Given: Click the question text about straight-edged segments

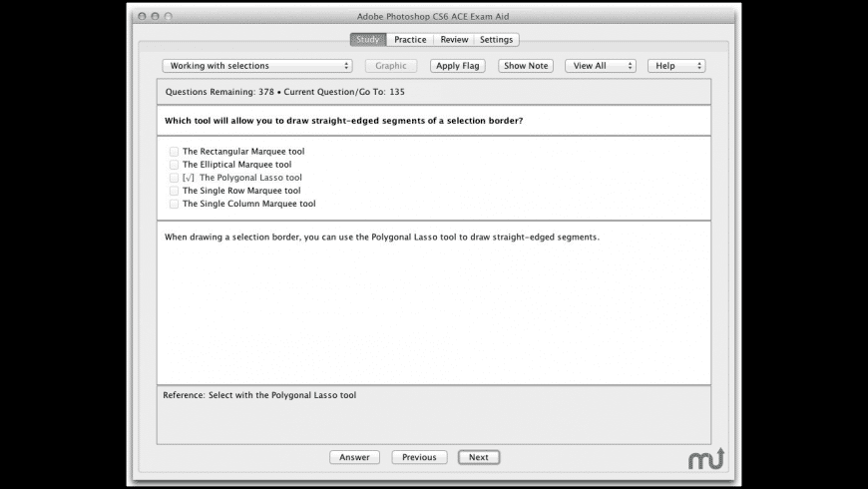Looking at the screenshot, I should [x=343, y=121].
